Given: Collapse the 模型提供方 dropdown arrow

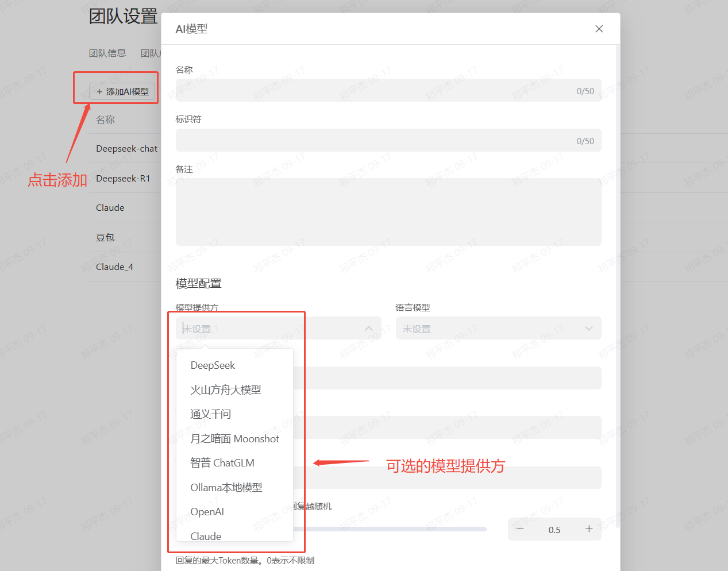Looking at the screenshot, I should 369,329.
